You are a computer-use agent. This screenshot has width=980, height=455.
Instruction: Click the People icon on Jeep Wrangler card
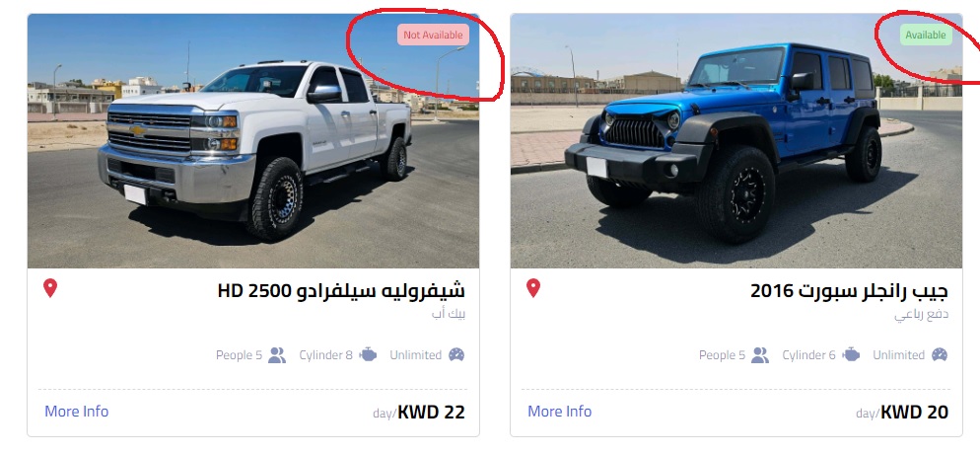pos(760,355)
